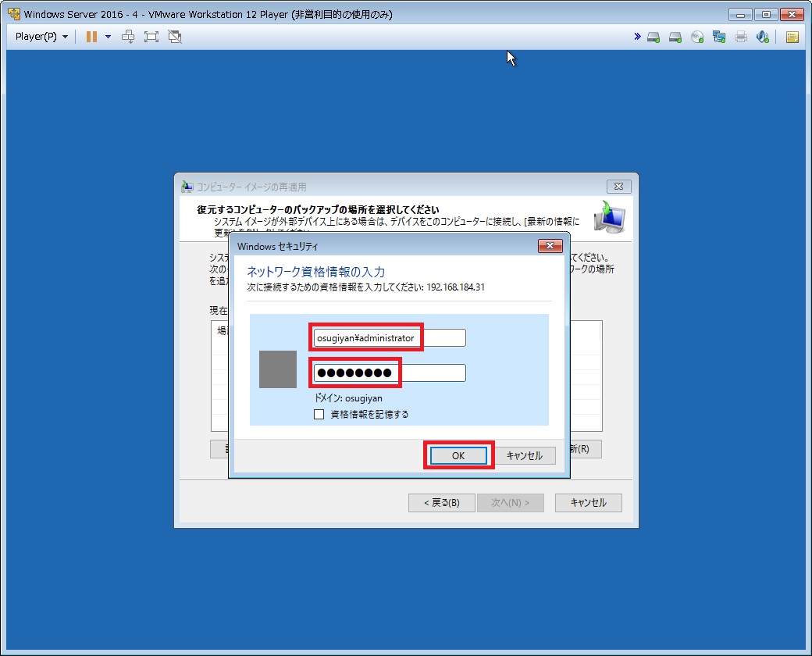Click the VMware Workstation title bar icon
Image resolution: width=812 pixels, height=656 pixels.
pyautogui.click(x=14, y=14)
